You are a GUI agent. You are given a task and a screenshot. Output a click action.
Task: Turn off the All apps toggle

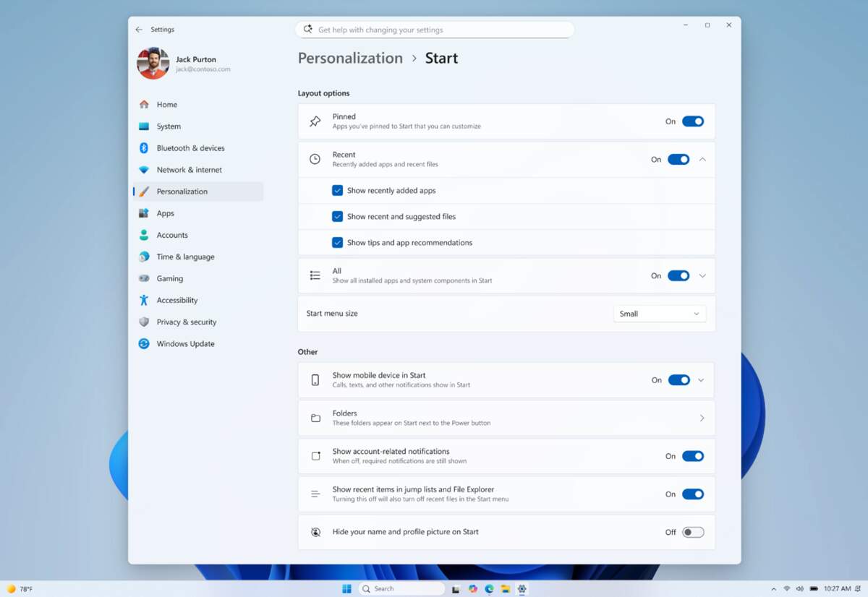coord(678,275)
